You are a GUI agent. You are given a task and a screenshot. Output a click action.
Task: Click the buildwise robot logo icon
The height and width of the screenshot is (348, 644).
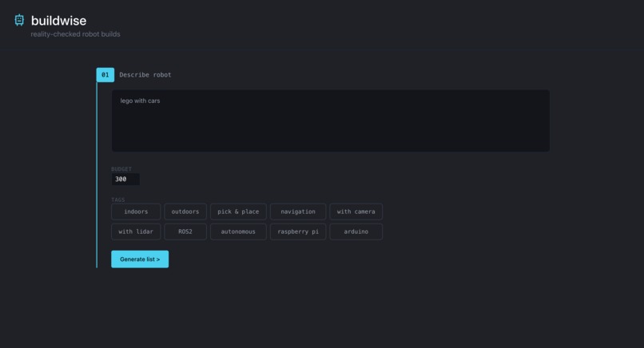pyautogui.click(x=19, y=20)
